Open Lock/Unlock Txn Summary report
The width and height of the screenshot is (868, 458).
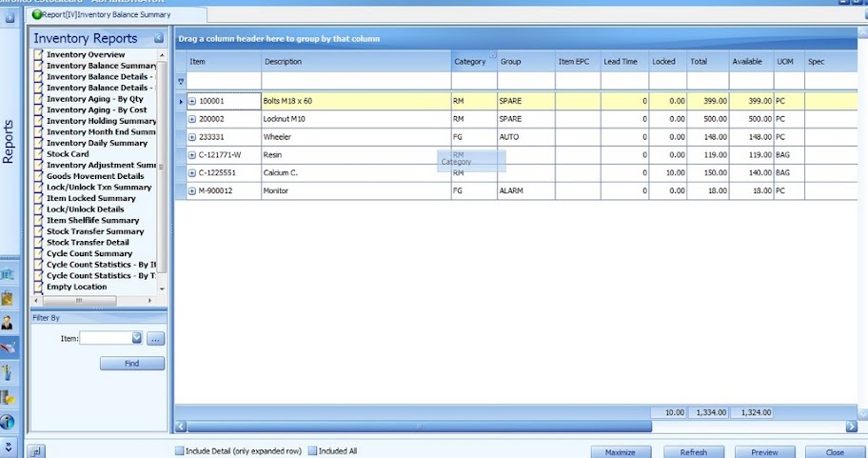[99, 188]
